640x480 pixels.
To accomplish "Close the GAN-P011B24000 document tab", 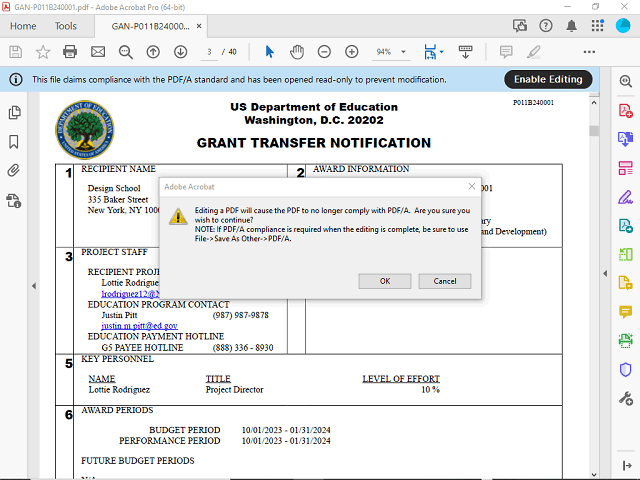I will 199,26.
